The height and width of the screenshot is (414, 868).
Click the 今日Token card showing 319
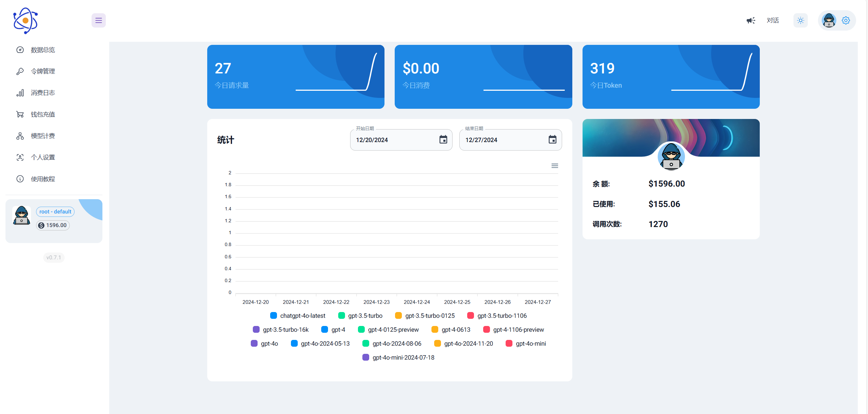[671, 77]
